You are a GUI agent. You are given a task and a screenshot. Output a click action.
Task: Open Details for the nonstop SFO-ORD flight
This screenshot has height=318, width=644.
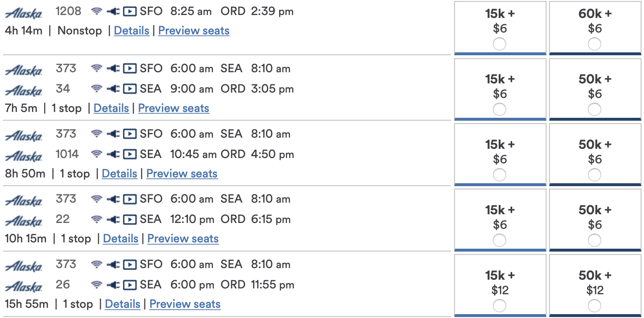(131, 31)
